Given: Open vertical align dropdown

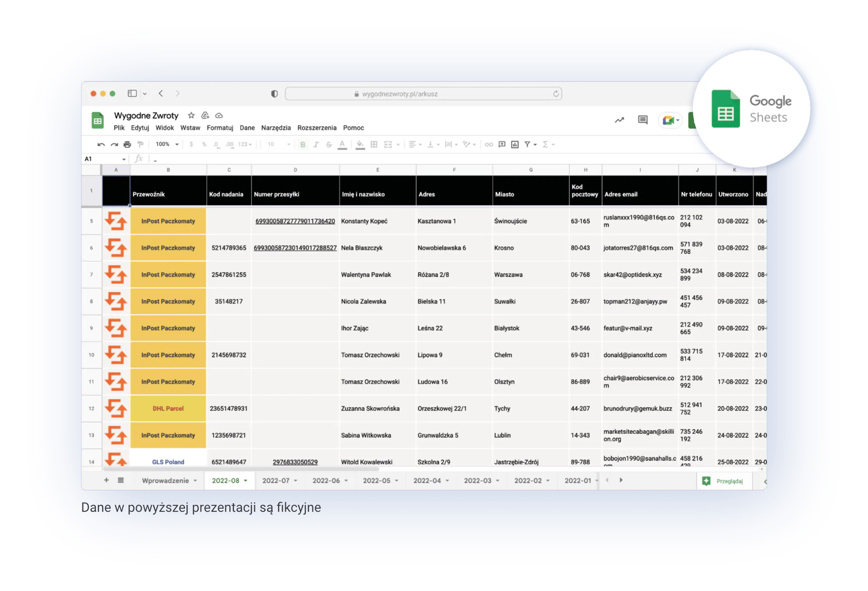Looking at the screenshot, I should click(x=433, y=144).
